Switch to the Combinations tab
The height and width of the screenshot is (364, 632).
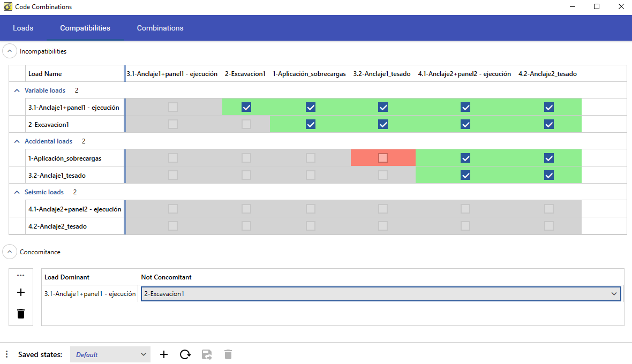(160, 28)
